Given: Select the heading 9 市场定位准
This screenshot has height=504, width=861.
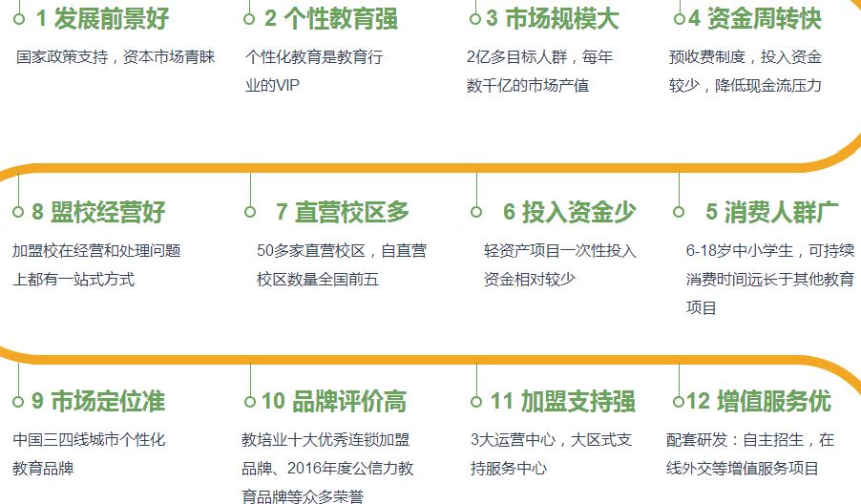Looking at the screenshot, I should (98, 401).
